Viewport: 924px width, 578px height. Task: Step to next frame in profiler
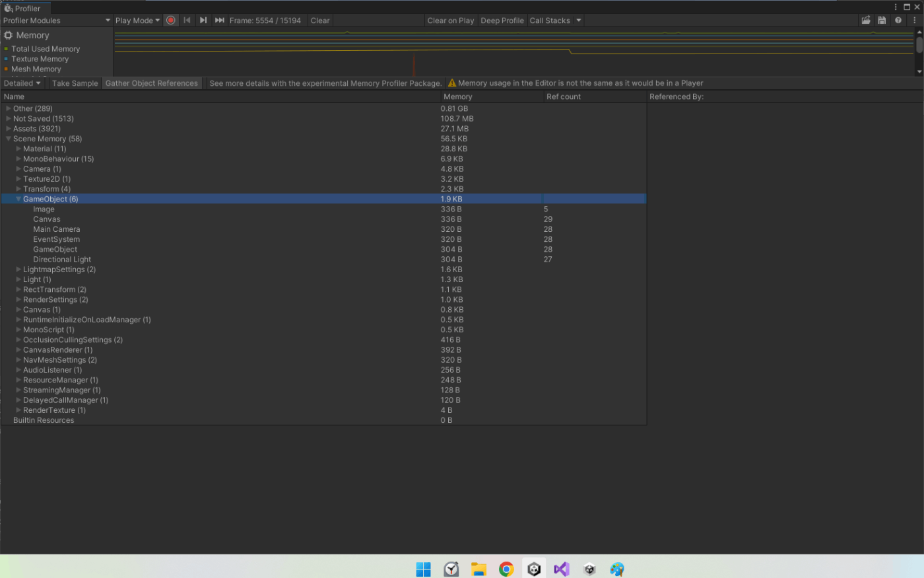pyautogui.click(x=203, y=20)
